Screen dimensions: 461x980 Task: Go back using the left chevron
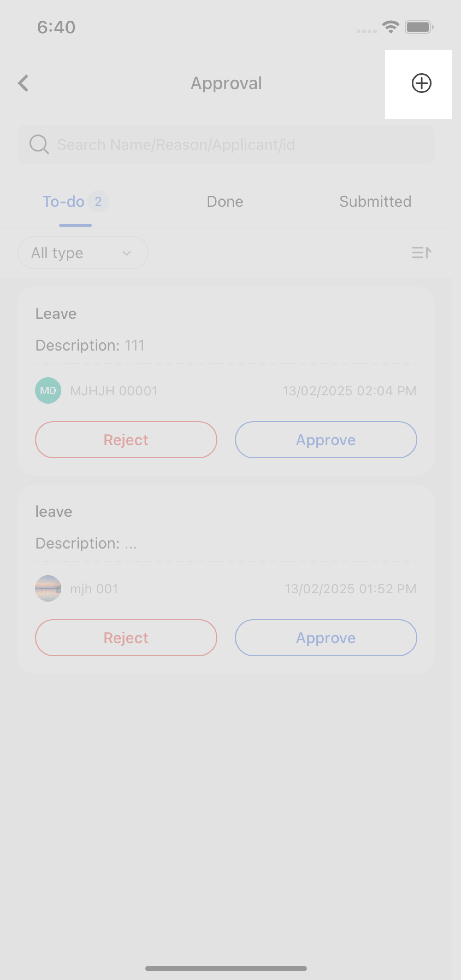23,83
